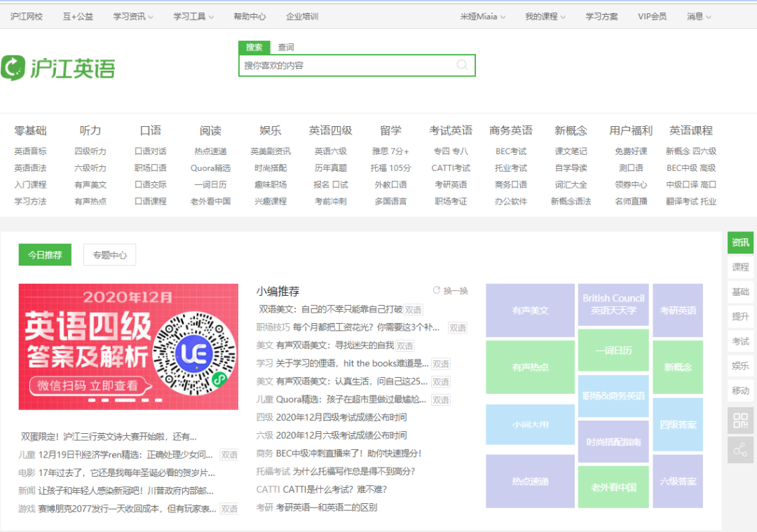Open the 听力 category heading

pyautogui.click(x=90, y=130)
